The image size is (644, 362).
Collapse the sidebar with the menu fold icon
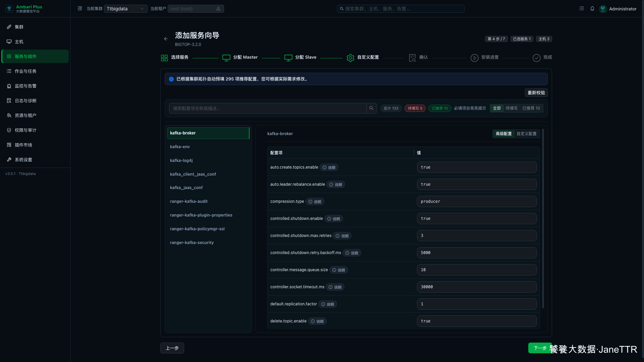tap(80, 9)
